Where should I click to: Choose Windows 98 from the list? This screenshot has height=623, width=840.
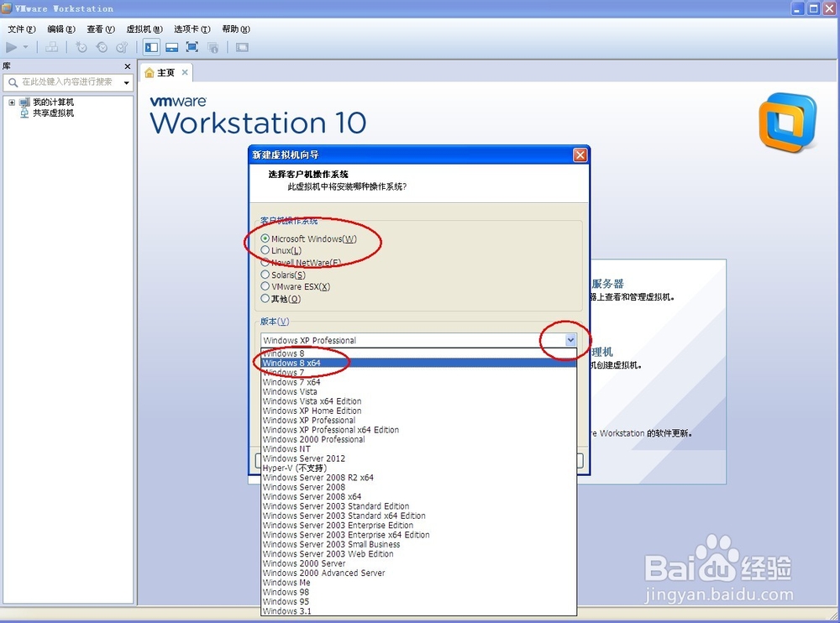(419, 592)
